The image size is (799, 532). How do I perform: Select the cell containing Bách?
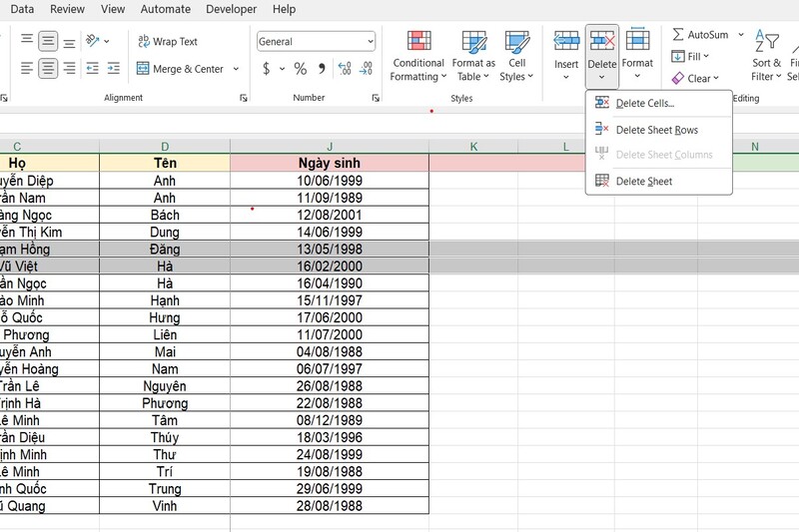[165, 215]
